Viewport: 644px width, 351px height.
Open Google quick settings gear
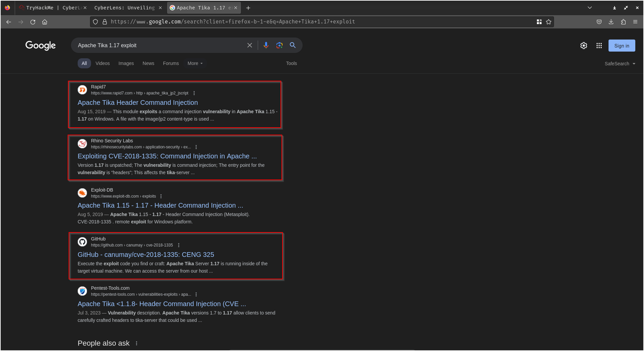583,46
